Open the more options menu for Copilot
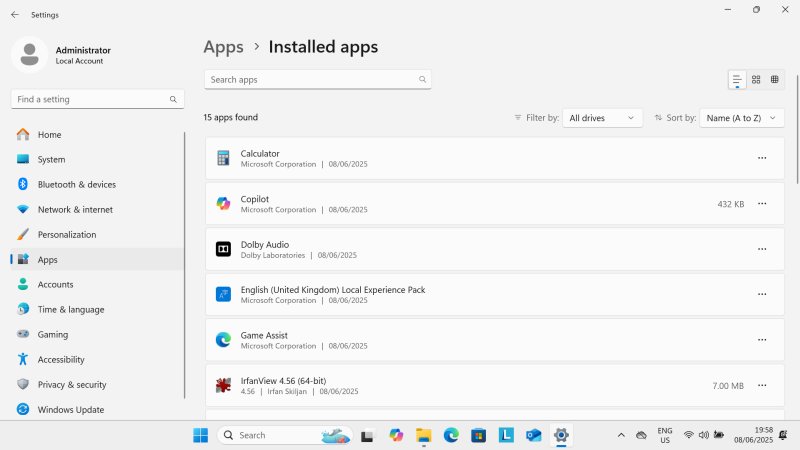Screen dimensions: 800x450 [x=762, y=204]
